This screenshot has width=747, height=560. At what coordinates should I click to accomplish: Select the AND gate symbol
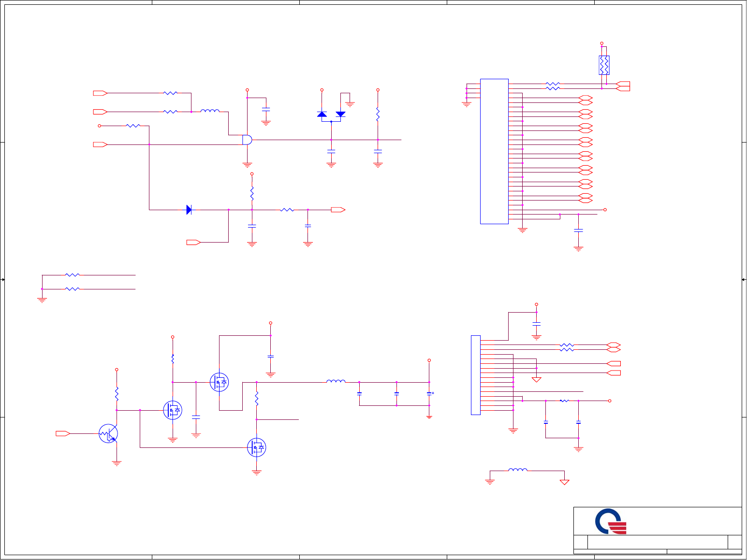click(x=247, y=140)
